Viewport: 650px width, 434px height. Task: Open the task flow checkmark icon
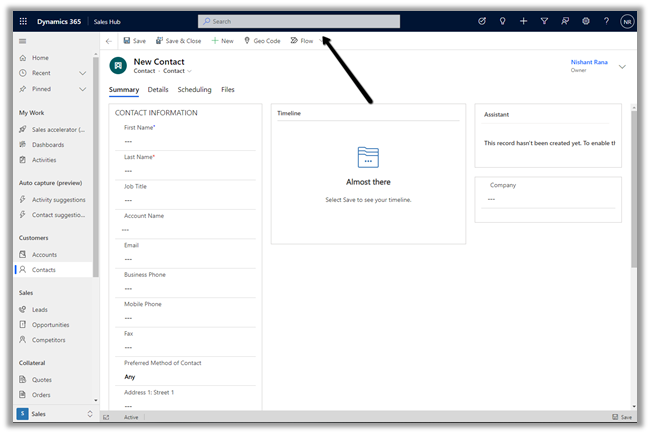(x=482, y=21)
